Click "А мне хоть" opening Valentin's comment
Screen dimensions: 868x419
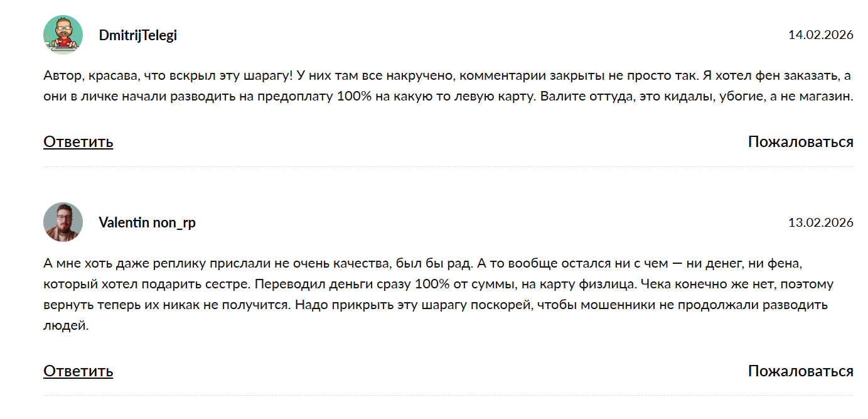[74, 263]
